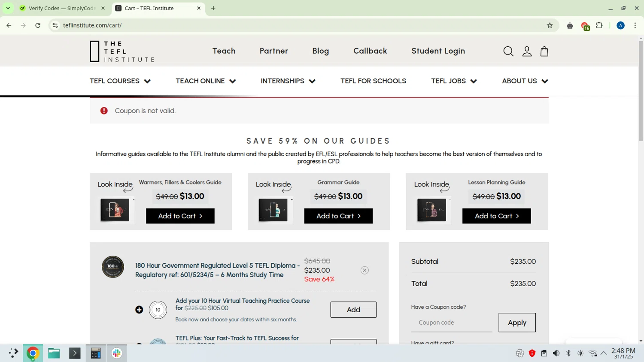Image resolution: width=644 pixels, height=362 pixels.
Task: Click the plus icon beside Virtual Teaching Practice
Action: point(139,310)
